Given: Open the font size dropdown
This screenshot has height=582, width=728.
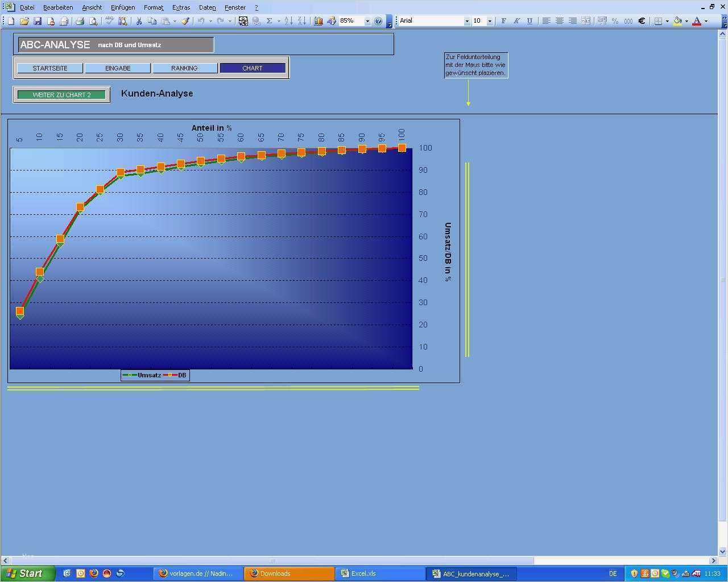Looking at the screenshot, I should point(490,21).
